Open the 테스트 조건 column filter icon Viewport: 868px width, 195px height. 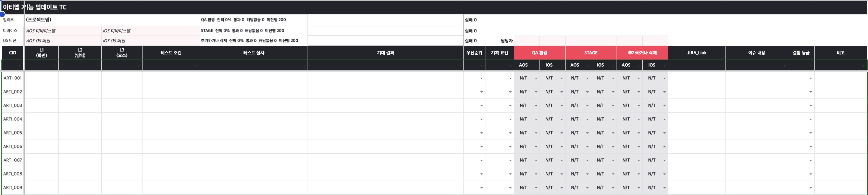(196, 65)
